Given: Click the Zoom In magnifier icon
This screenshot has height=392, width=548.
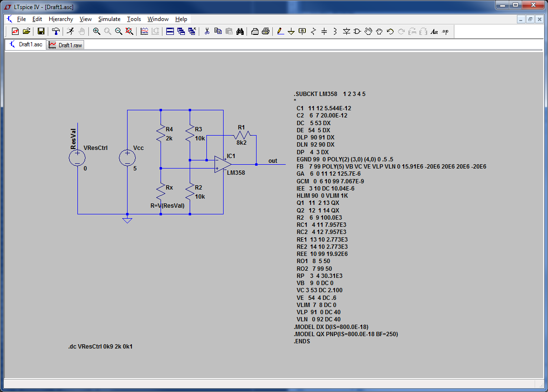Looking at the screenshot, I should pyautogui.click(x=97, y=32).
